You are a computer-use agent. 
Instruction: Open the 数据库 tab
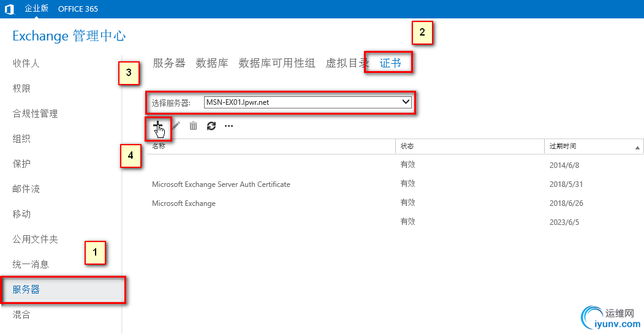(x=212, y=63)
